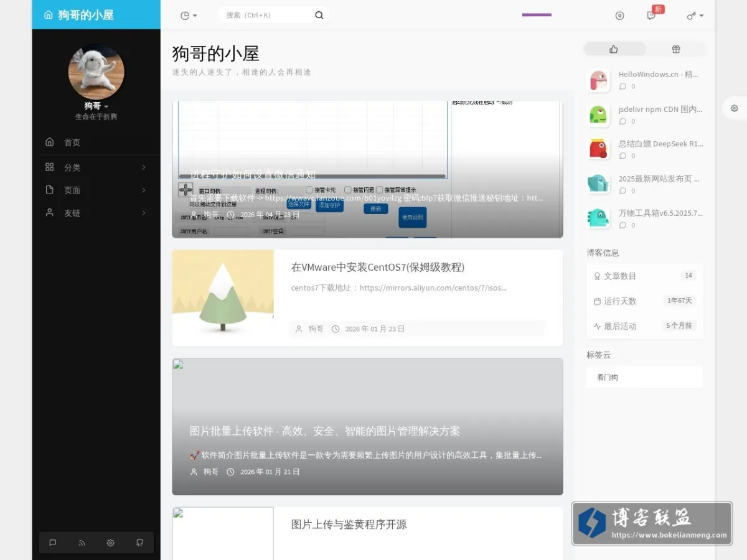
Task: Click 文章数目 count 14
Action: (x=688, y=276)
